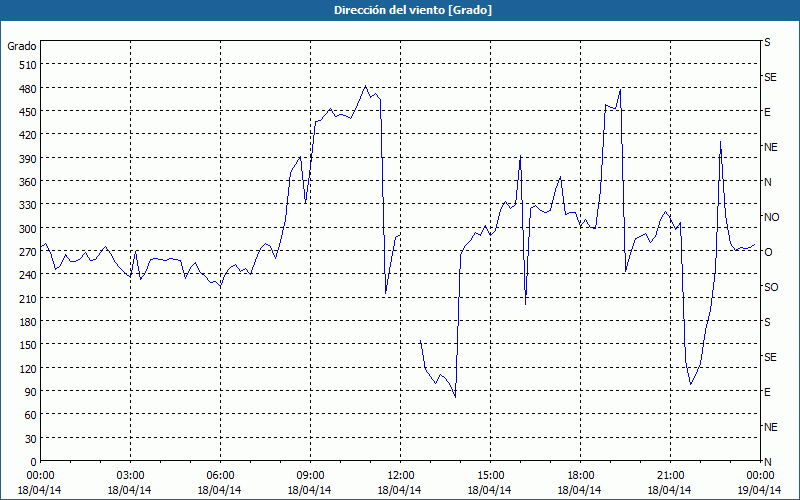This screenshot has height=500, width=800.
Task: Select the 'SE' compass label at the 480 level
Action: [770, 77]
